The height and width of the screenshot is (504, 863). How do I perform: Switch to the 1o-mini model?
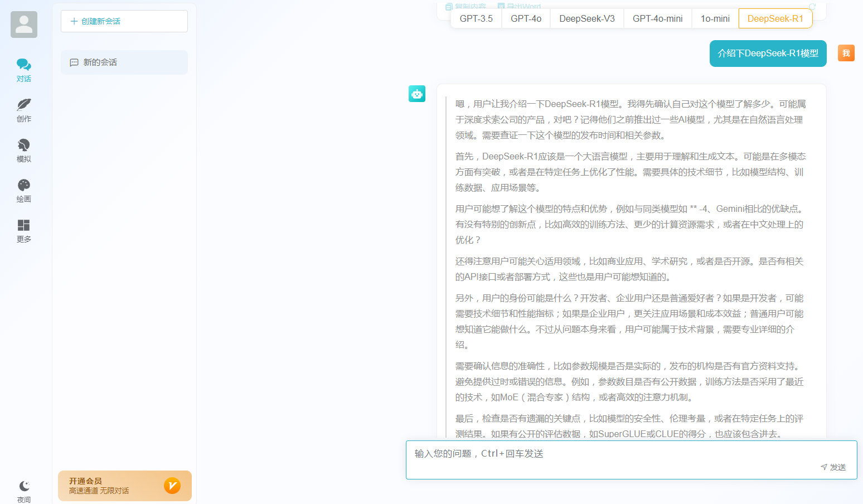click(x=715, y=18)
